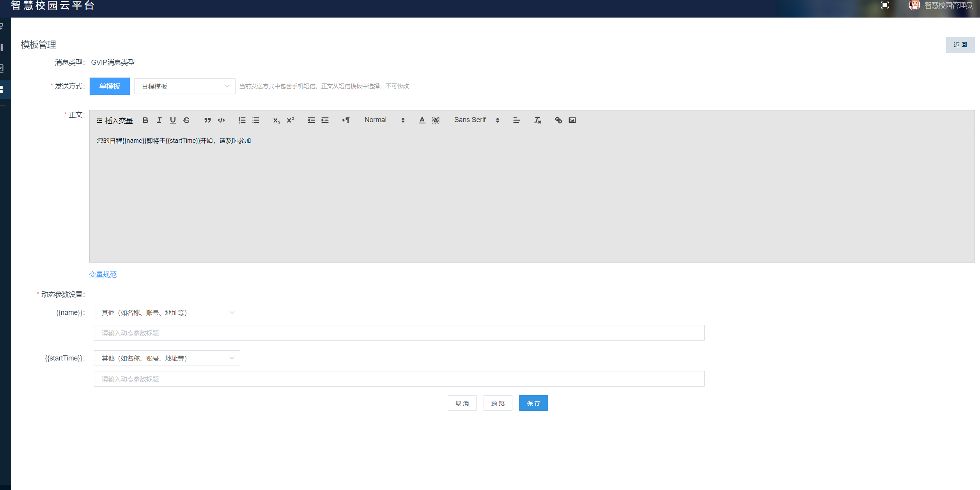This screenshot has height=490, width=980.
Task: Apply subscript formatting
Action: [276, 120]
